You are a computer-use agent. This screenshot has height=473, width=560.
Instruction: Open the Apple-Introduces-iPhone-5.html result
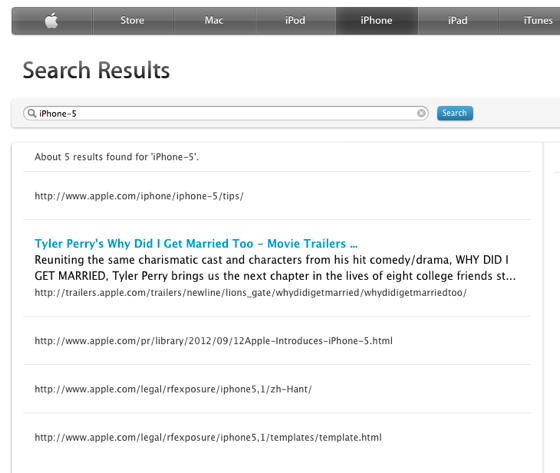214,341
